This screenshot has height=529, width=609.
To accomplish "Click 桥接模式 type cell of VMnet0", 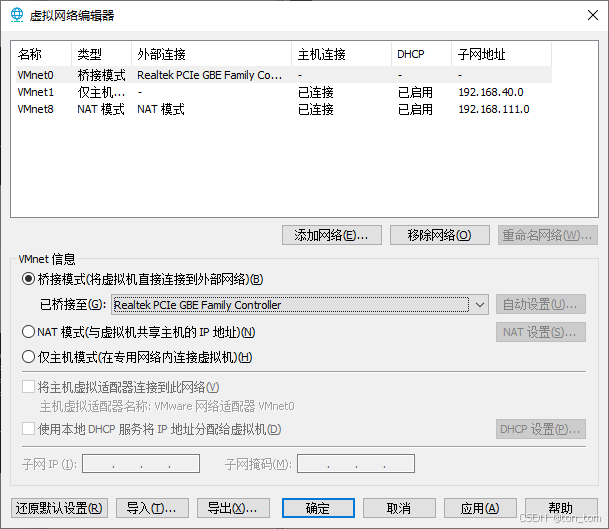I will click(101, 75).
